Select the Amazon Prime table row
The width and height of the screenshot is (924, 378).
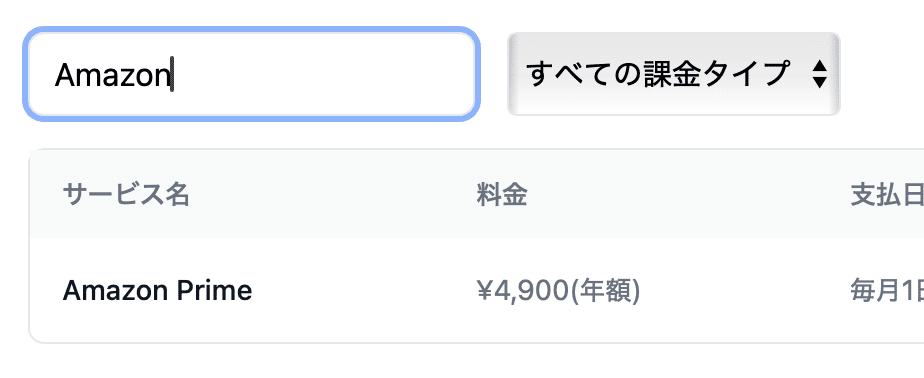477,291
